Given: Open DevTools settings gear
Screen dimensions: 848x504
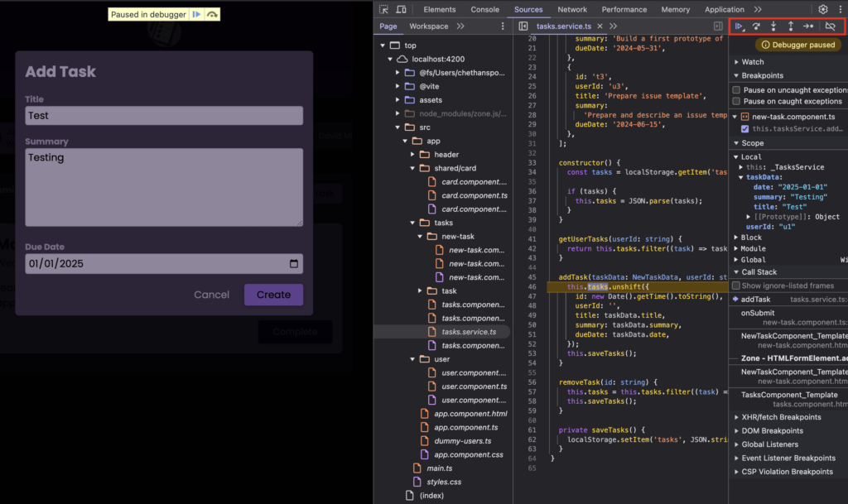Looking at the screenshot, I should pos(823,9).
